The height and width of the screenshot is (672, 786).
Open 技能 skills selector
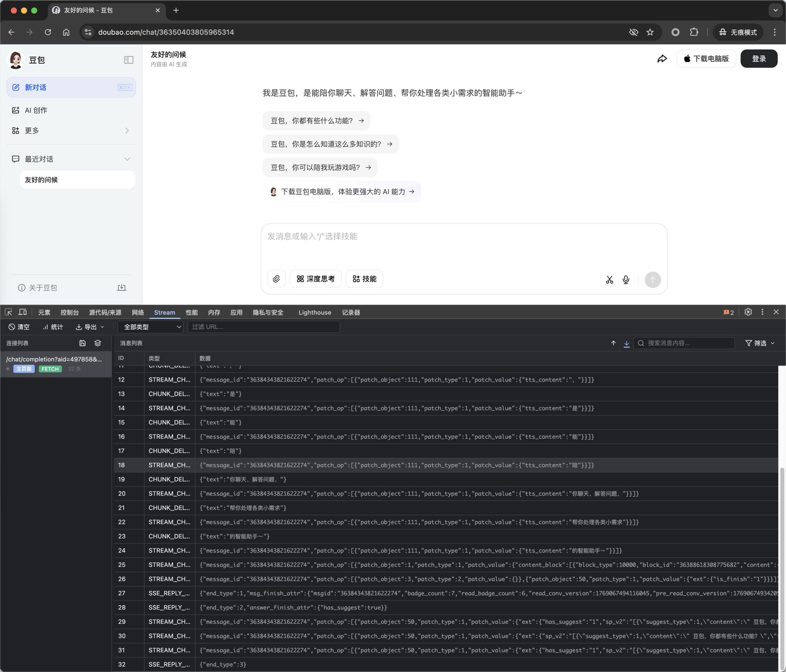[365, 279]
